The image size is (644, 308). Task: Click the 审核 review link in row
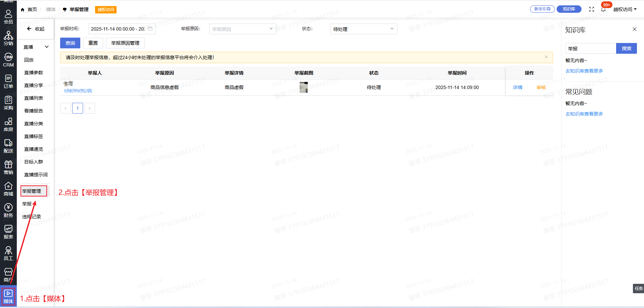pyautogui.click(x=541, y=87)
